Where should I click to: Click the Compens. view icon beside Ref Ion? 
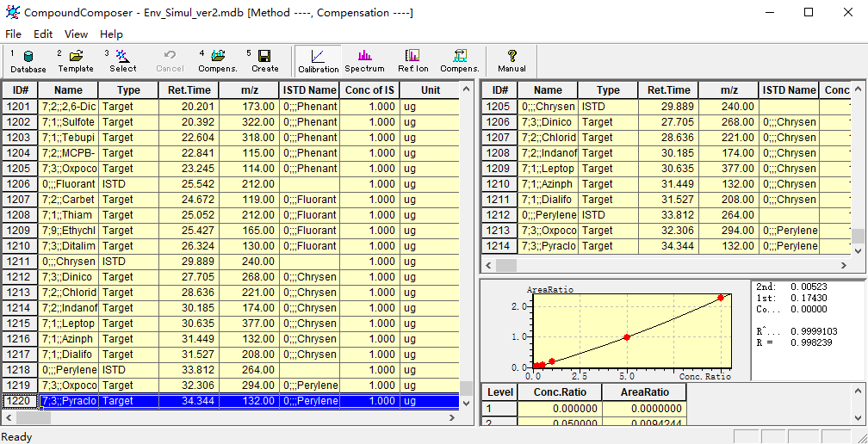coord(460,60)
